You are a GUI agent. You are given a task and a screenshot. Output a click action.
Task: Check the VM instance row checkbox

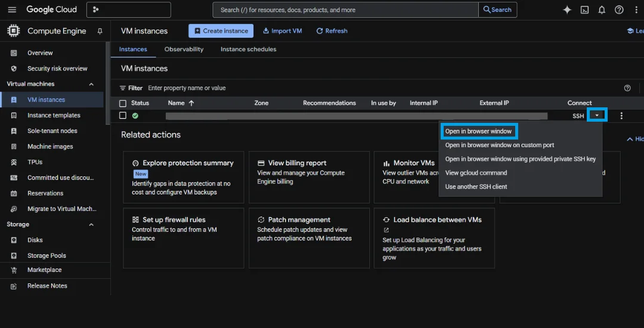[122, 116]
